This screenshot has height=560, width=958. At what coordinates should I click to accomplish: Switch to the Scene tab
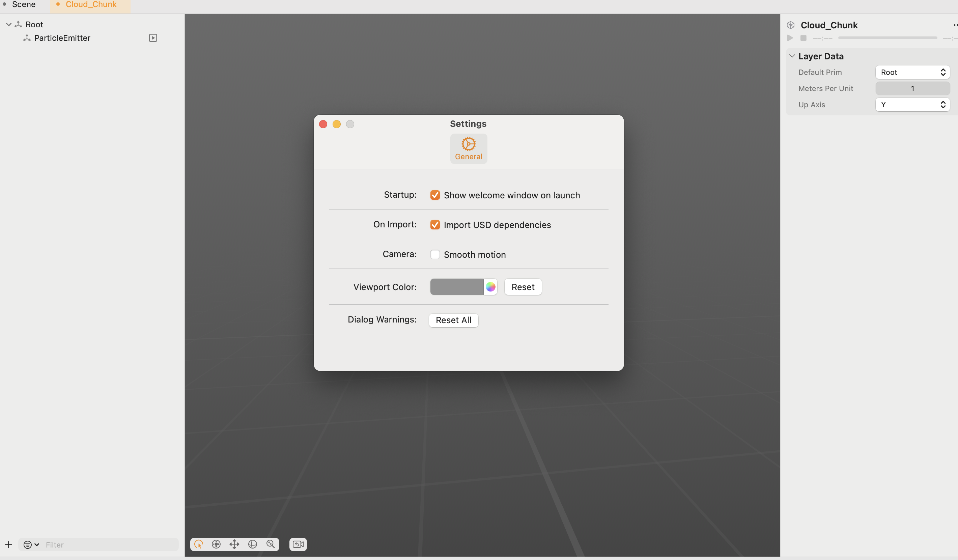click(x=24, y=5)
